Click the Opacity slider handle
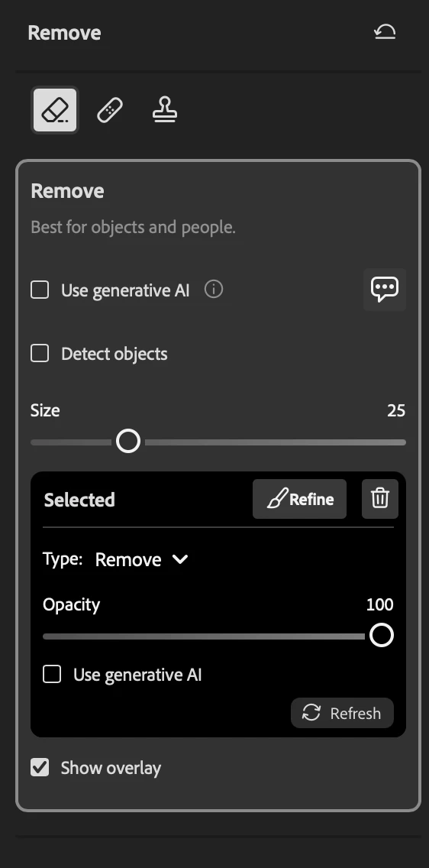Screen dimensions: 429x868 [x=382, y=635]
